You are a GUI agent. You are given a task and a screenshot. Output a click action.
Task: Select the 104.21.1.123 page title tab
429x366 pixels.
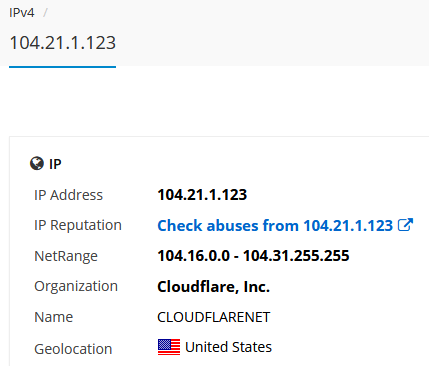[63, 43]
